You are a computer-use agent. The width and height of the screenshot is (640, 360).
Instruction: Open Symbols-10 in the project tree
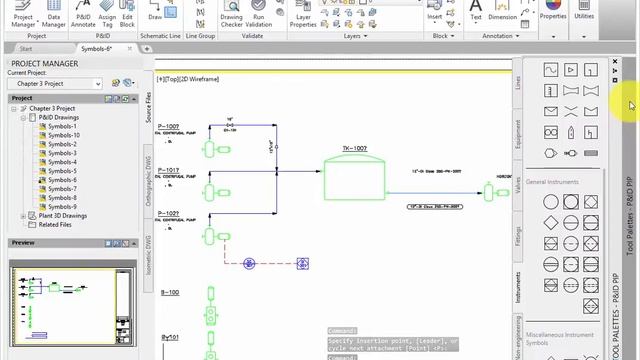[64, 136]
